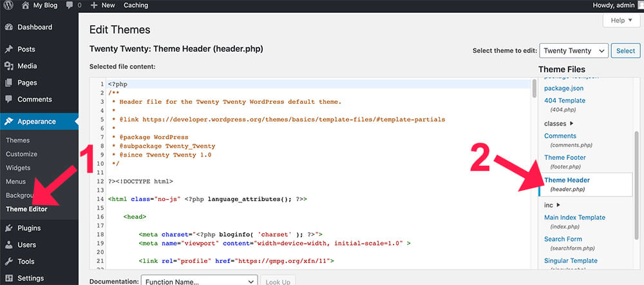Viewport: 644px width, 285px height.
Task: Open the Howdy, admin account menu
Action: point(614,5)
